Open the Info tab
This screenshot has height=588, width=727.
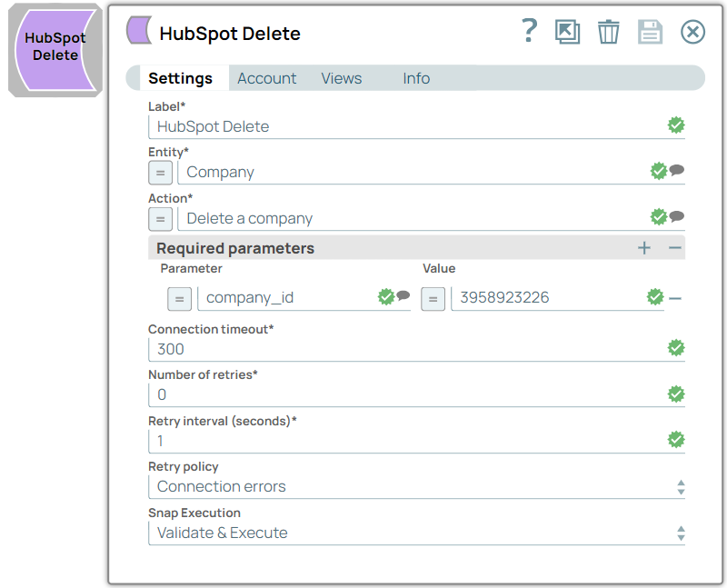tap(416, 78)
